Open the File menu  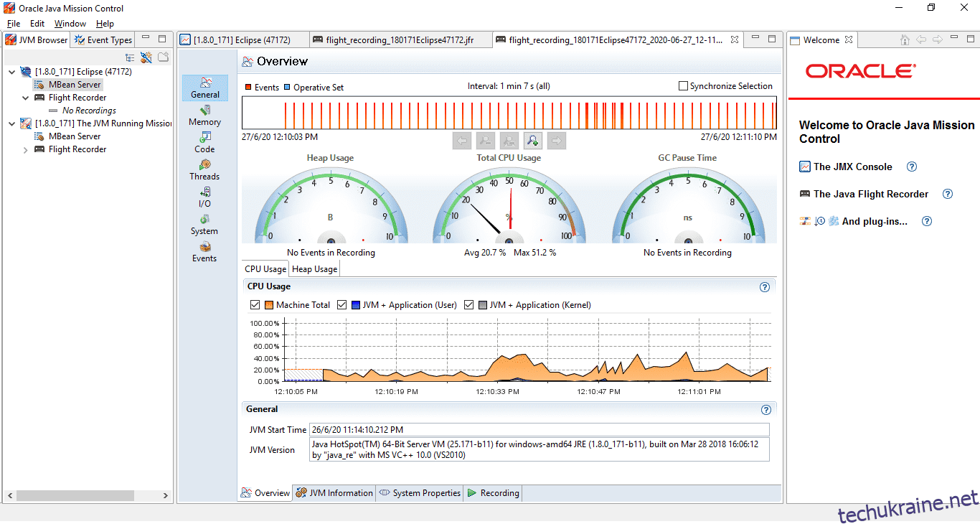tap(14, 24)
